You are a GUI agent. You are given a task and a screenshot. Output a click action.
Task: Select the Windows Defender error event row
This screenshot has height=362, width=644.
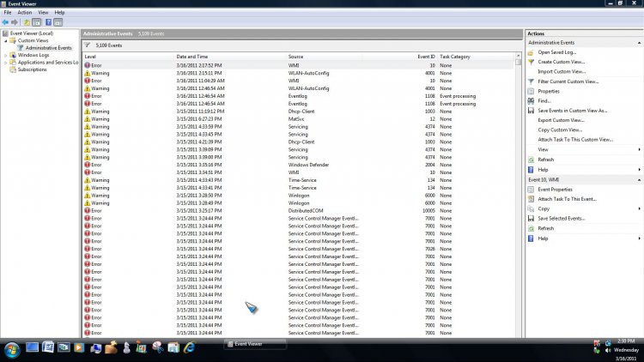pos(298,165)
